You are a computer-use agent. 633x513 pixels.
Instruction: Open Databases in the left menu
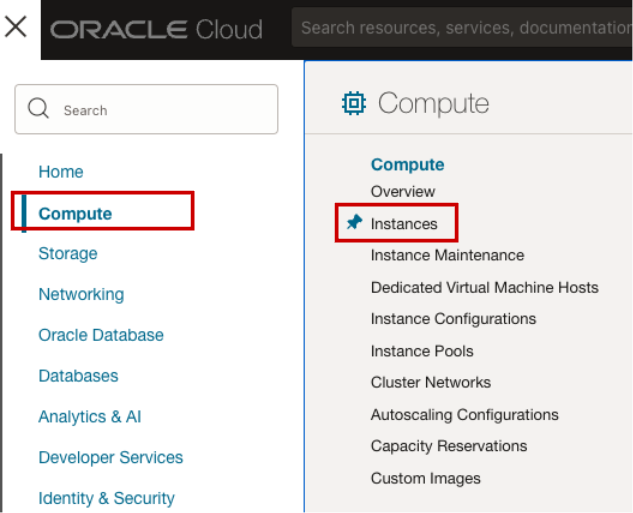[x=78, y=376]
